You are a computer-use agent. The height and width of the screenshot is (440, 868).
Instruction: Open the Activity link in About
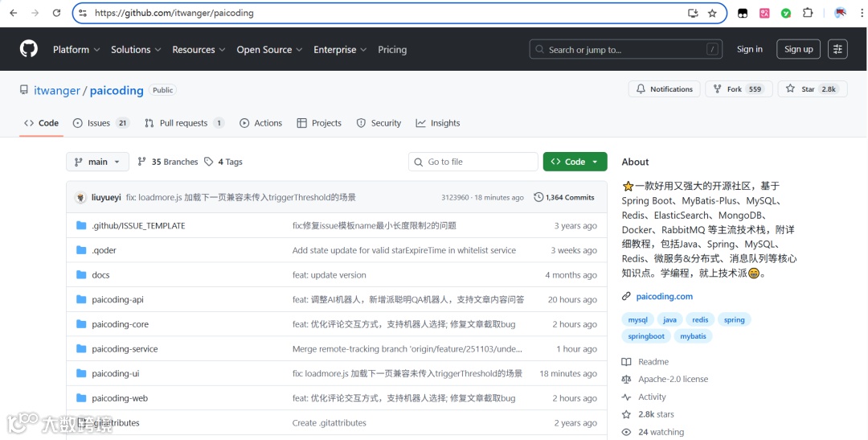[x=652, y=397]
